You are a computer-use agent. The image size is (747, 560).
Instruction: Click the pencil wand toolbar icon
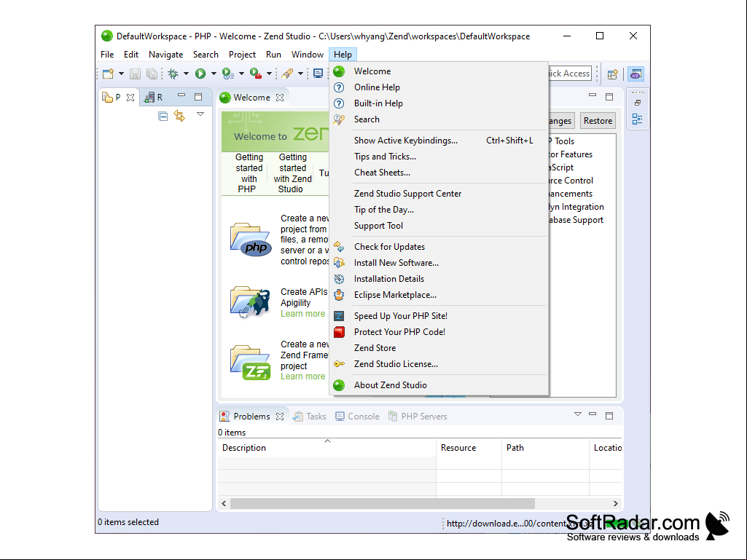pos(287,74)
